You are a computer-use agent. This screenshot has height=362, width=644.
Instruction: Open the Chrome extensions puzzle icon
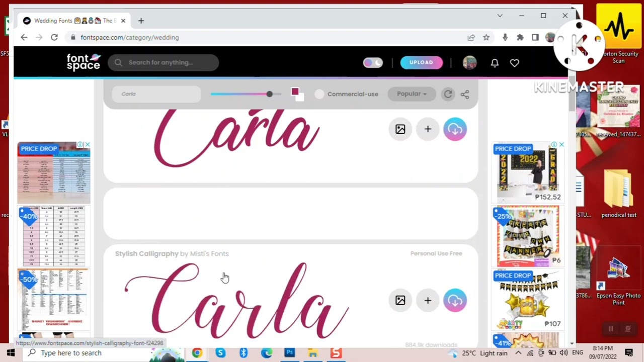point(520,37)
